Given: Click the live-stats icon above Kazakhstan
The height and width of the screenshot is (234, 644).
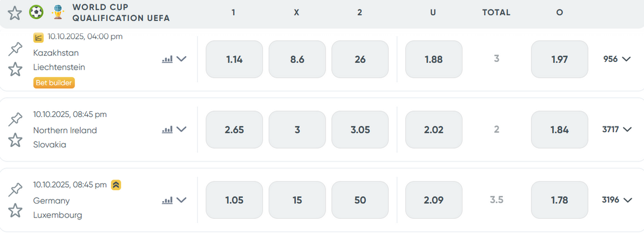Looking at the screenshot, I should pyautogui.click(x=39, y=37).
